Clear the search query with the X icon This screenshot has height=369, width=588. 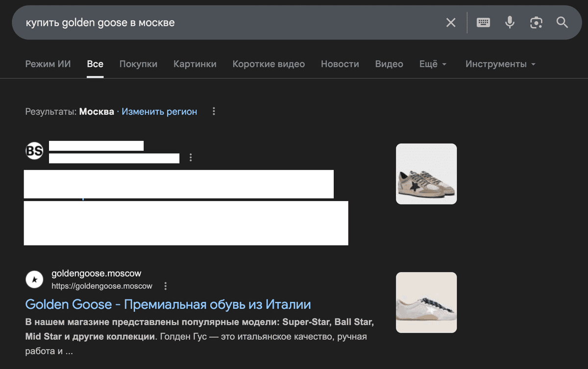point(451,23)
